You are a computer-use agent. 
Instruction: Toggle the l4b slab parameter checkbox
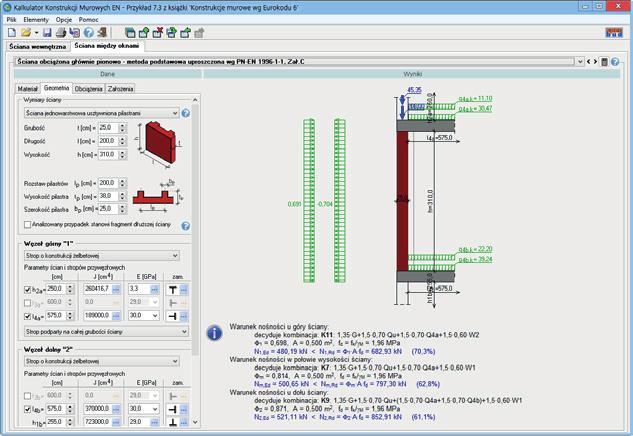(27, 409)
